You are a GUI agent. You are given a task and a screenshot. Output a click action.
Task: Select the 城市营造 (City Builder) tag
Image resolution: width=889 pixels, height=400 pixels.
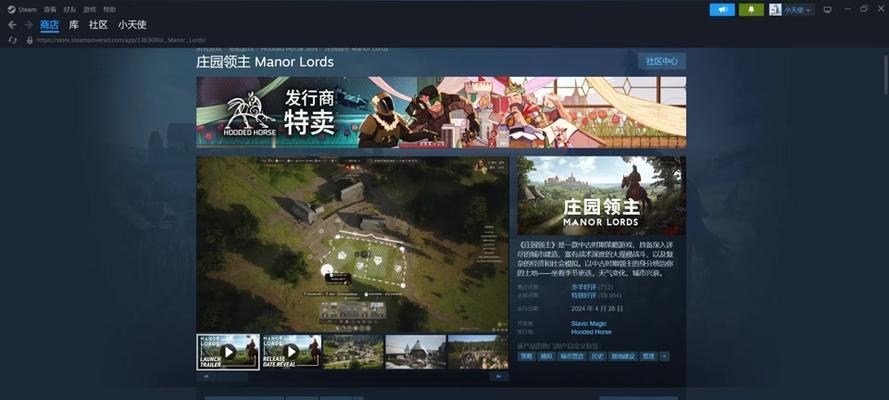[x=570, y=356]
